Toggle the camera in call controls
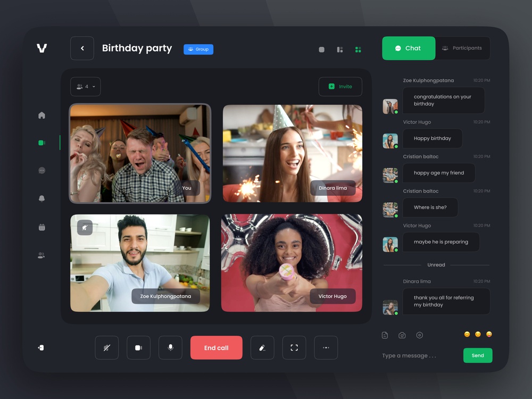This screenshot has height=399, width=532. point(138,348)
